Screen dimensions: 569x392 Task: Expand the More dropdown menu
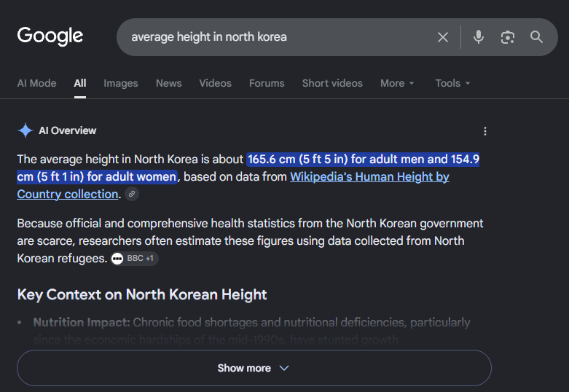(x=397, y=83)
